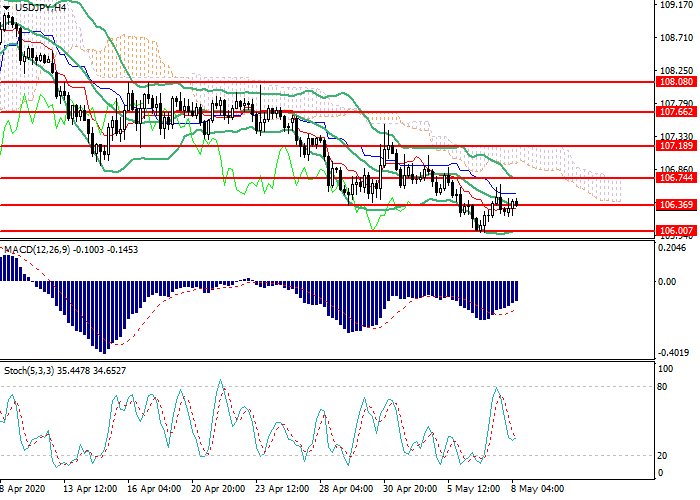
Task: Select the 107.662 red price label
Action: pyautogui.click(x=676, y=113)
